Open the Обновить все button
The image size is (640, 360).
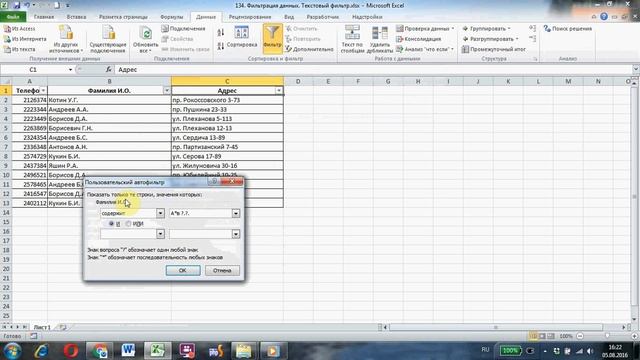point(145,39)
